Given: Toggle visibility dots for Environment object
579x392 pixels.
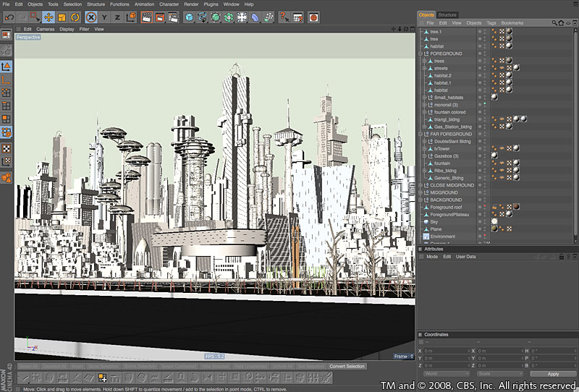Looking at the screenshot, I should coord(484,237).
